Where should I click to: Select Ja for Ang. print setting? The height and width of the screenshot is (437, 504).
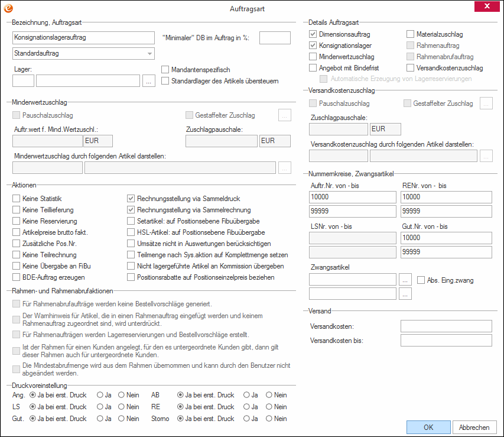[100, 395]
